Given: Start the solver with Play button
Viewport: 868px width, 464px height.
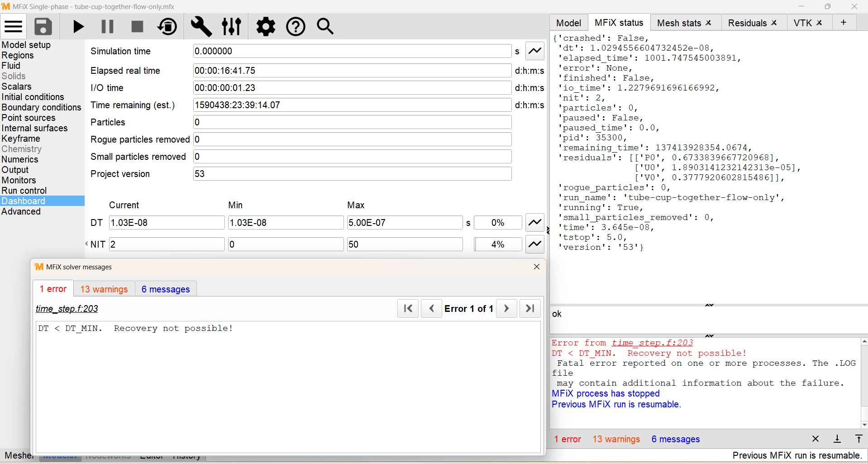Looking at the screenshot, I should (78, 27).
